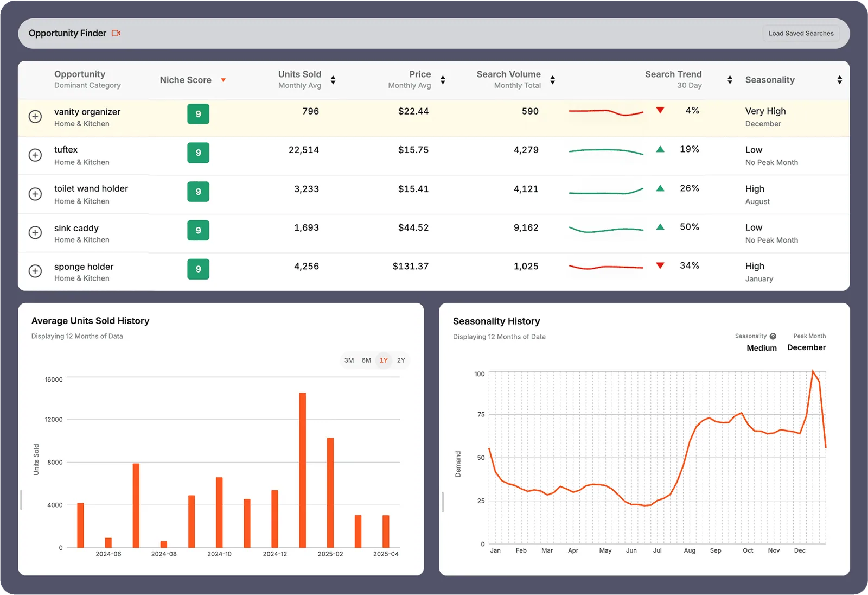Image resolution: width=868 pixels, height=595 pixels.
Task: Click sponge holder down trend arrow
Action: pyautogui.click(x=660, y=265)
